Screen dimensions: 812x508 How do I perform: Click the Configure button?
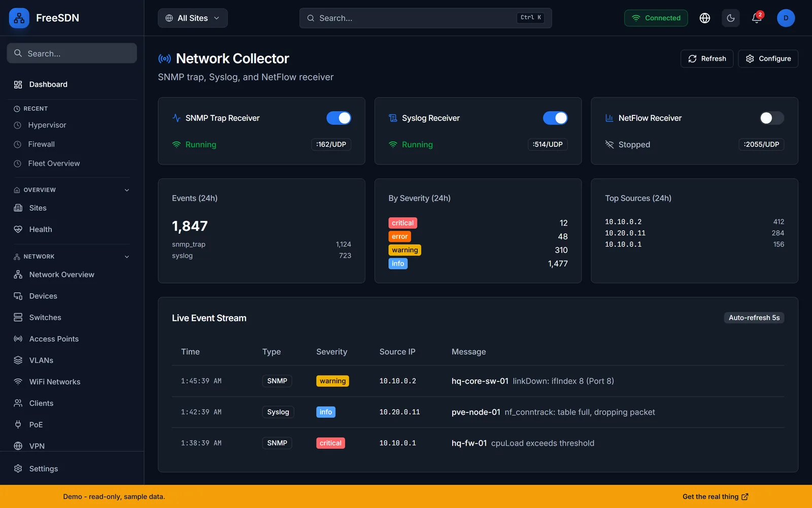point(768,58)
